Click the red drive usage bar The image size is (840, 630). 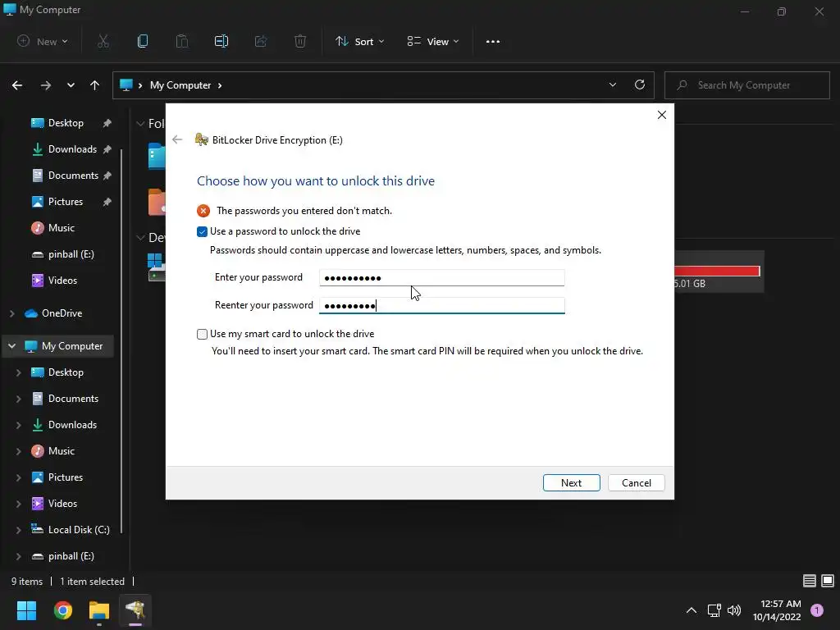[717, 271]
